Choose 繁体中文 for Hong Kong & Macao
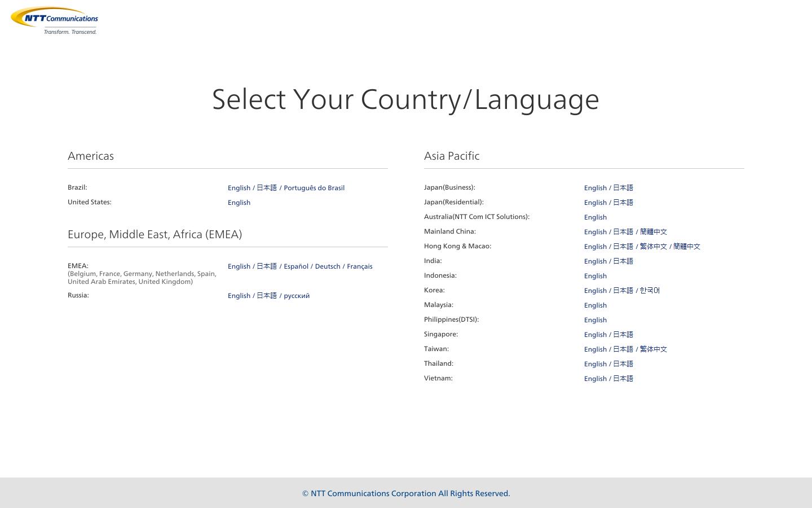The image size is (812, 508). 654,246
